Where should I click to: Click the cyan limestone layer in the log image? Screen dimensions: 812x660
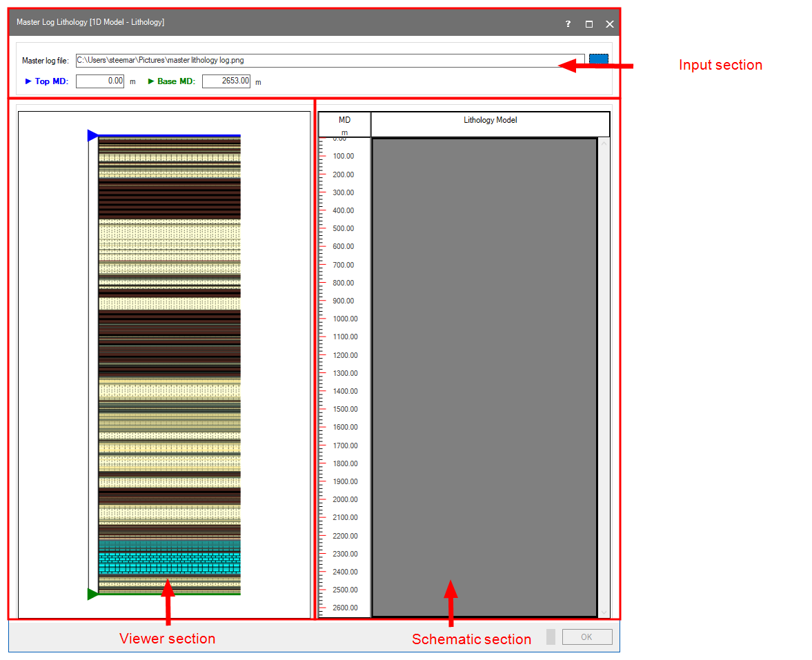[x=170, y=559]
